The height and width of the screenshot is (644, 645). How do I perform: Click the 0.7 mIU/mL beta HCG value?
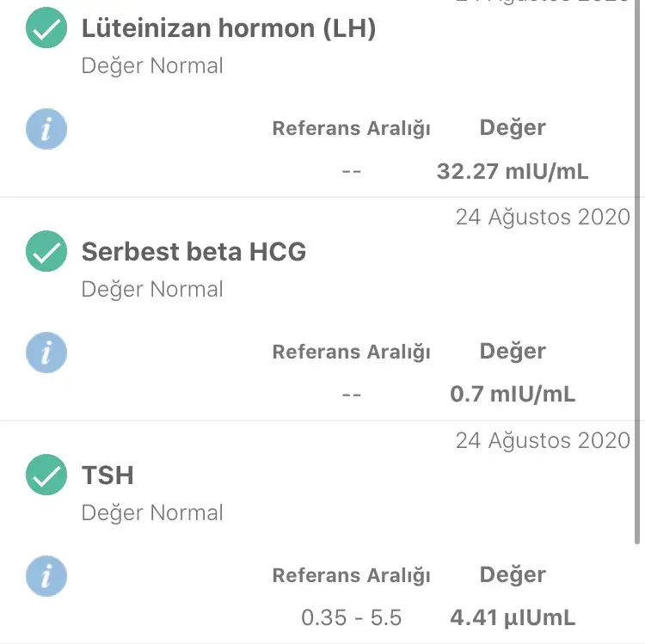tap(513, 395)
